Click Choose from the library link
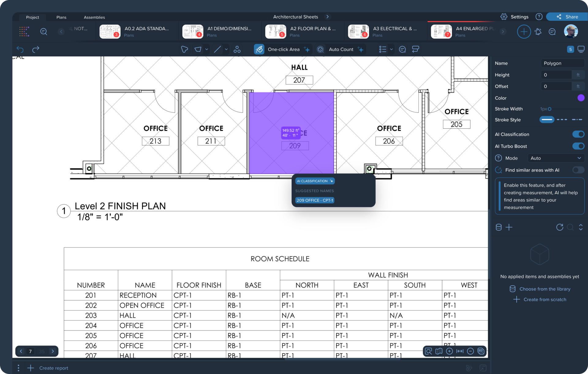Viewport: 588px width, 374px height. (545, 289)
